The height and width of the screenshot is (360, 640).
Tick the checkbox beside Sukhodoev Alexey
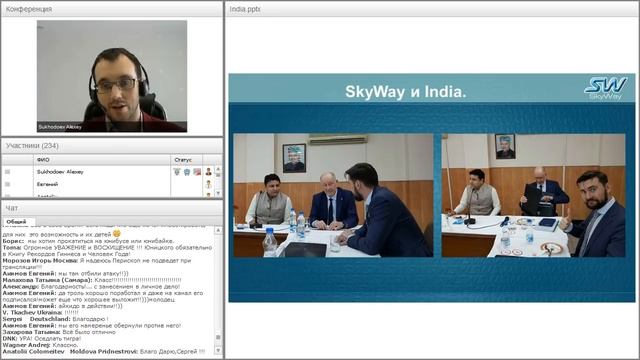[x=7, y=172]
